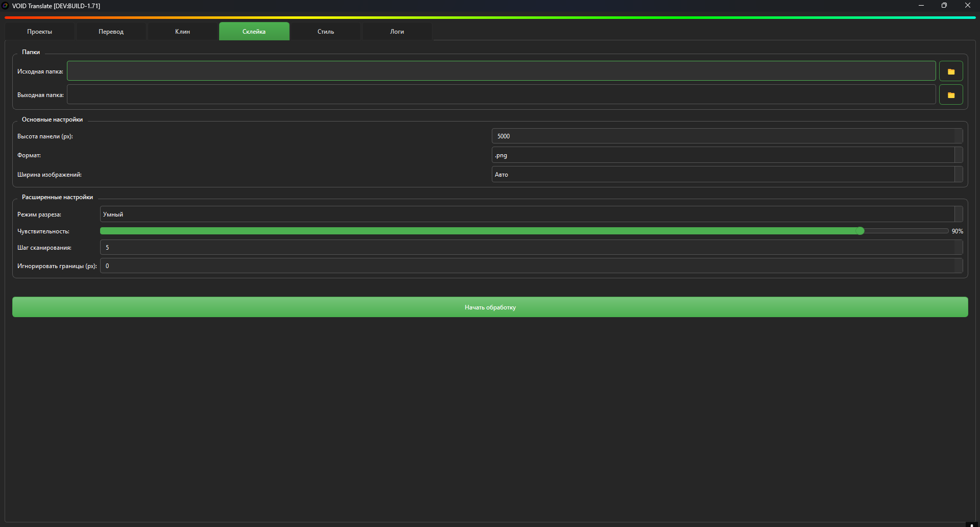Click the Высота панели value field
Viewport: 980px width, 527px height.
pyautogui.click(x=723, y=136)
